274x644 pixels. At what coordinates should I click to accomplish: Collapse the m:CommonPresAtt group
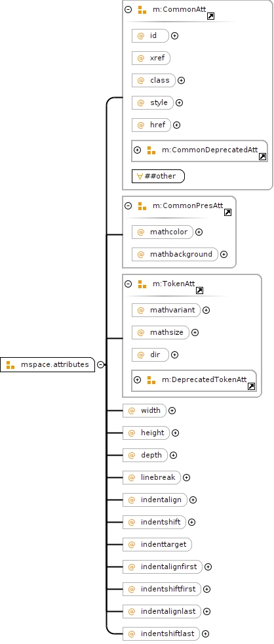coord(128,205)
